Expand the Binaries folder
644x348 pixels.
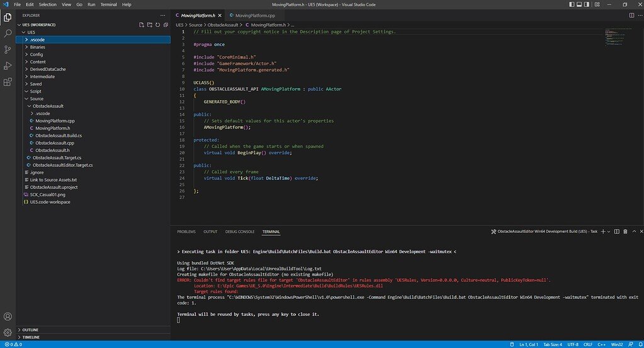tap(37, 47)
